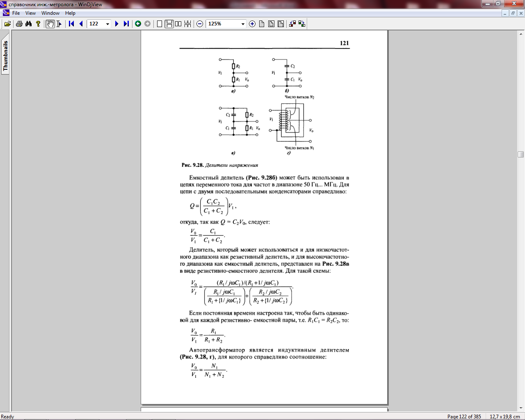Switch to facing pages layout
The image size is (525, 420).
[178, 24]
